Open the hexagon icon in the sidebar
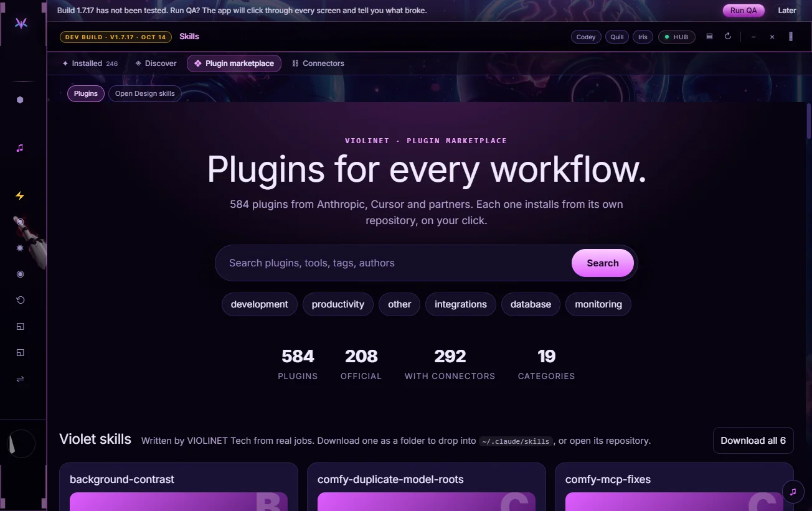The width and height of the screenshot is (812, 511). 20,100
